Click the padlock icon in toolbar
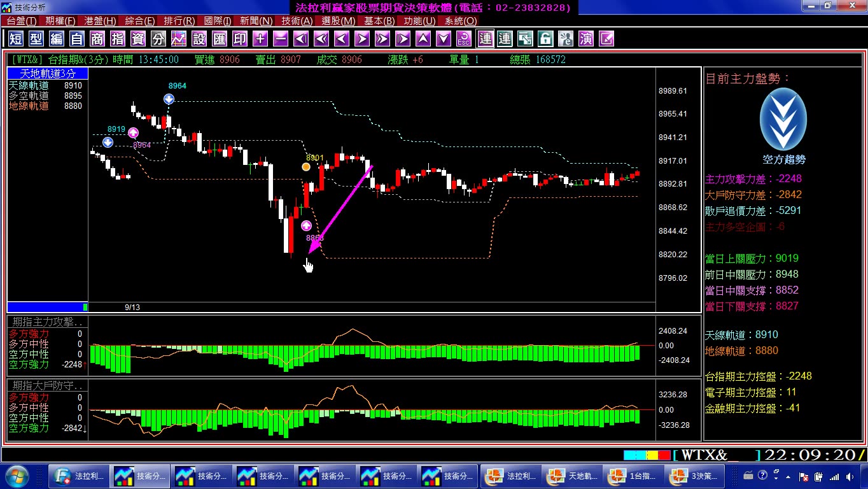Image resolution: width=868 pixels, height=489 pixels. (545, 39)
